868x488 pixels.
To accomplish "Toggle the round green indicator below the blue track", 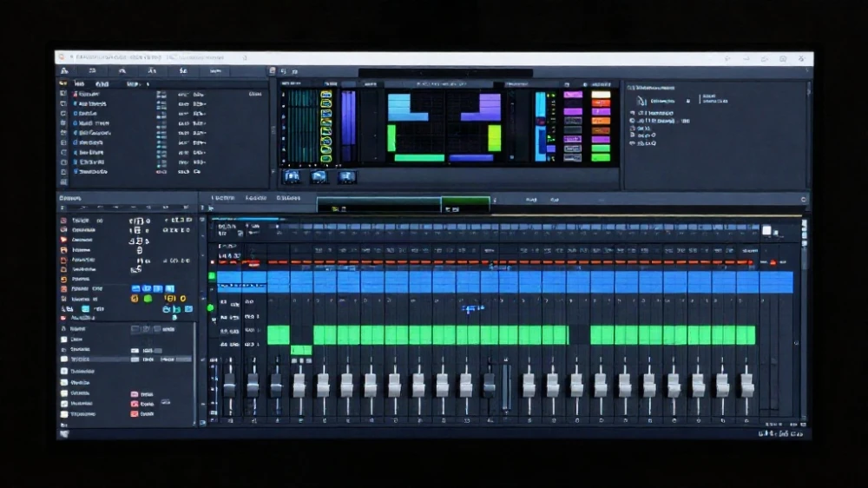I will 210,308.
